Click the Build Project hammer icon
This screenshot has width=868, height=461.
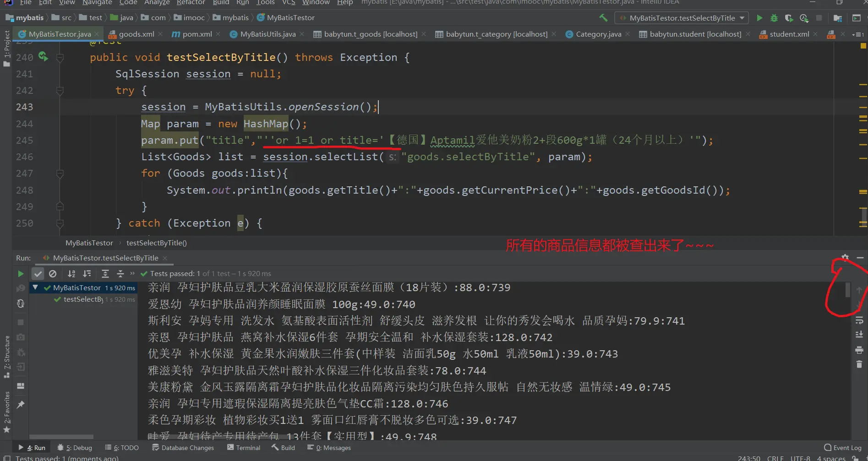603,18
